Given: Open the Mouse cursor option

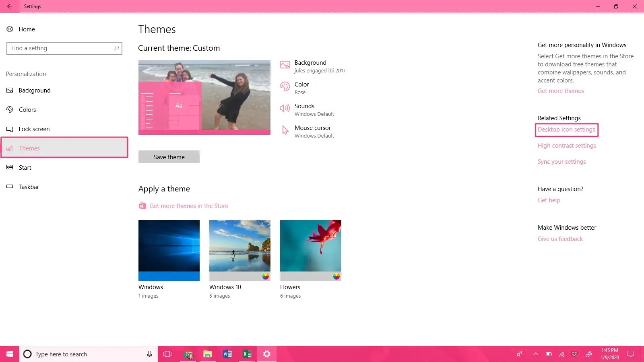Looking at the screenshot, I should click(x=307, y=131).
